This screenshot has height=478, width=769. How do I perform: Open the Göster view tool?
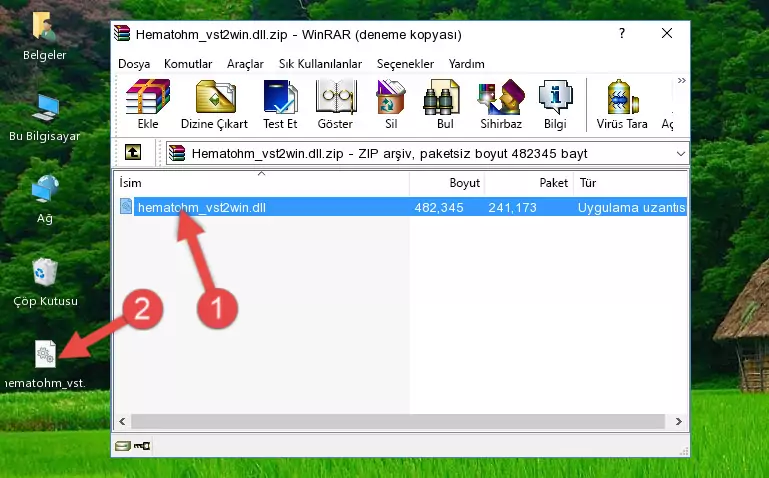coord(335,104)
